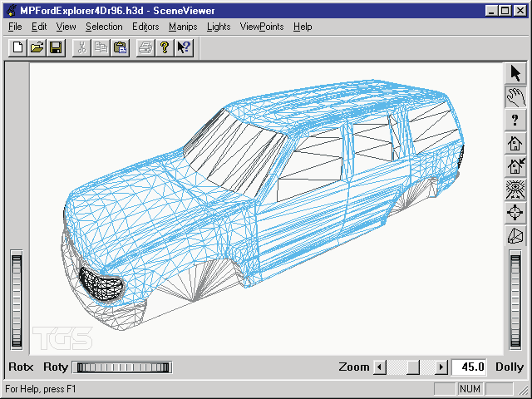Open the ViewPoints menu
Screen dimensions: 532x399
[x=262, y=27]
